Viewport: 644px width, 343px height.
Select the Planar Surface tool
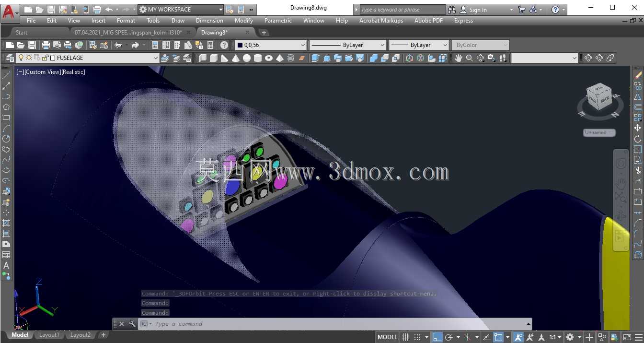click(302, 58)
